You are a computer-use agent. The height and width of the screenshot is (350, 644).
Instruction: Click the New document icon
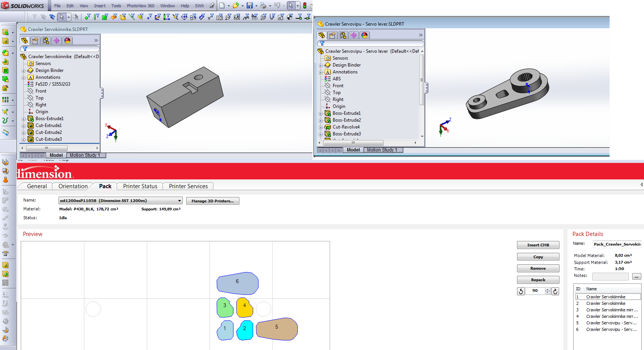click(x=222, y=5)
